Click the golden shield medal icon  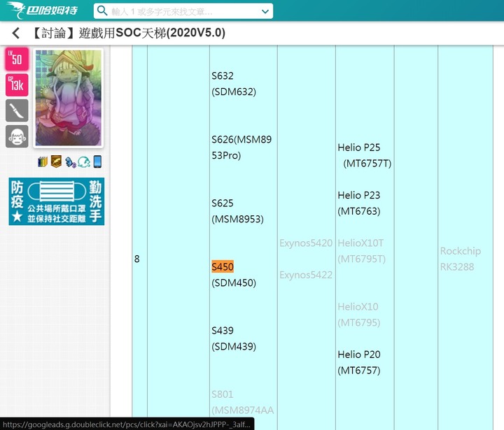56,162
